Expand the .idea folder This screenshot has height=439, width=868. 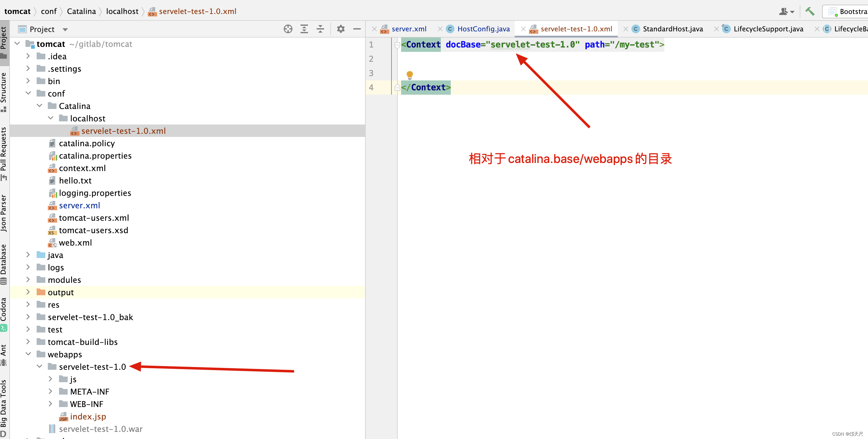click(28, 56)
